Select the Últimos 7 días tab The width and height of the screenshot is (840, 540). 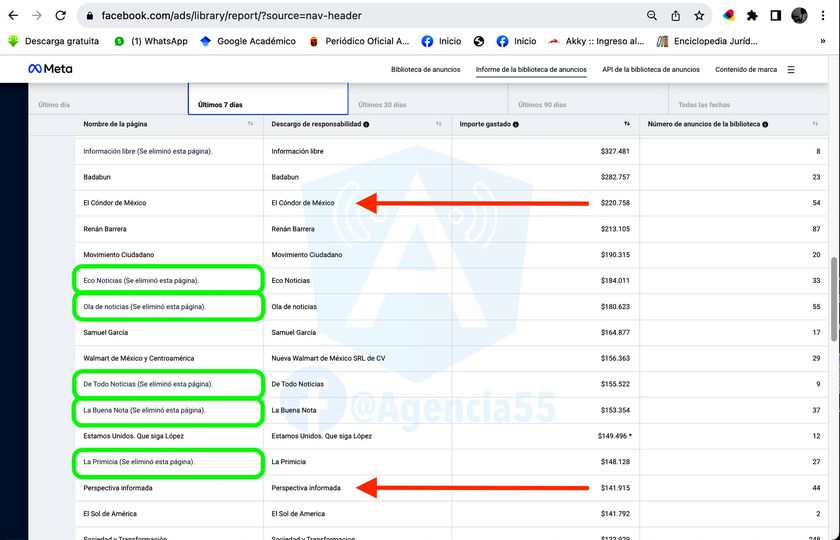(268, 99)
